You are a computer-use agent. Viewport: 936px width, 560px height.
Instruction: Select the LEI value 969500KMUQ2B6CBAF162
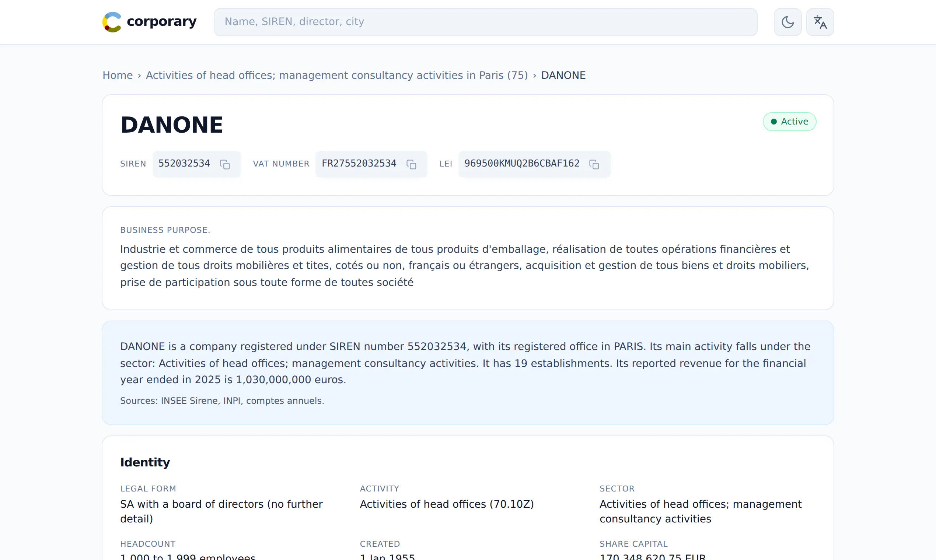pyautogui.click(x=521, y=164)
